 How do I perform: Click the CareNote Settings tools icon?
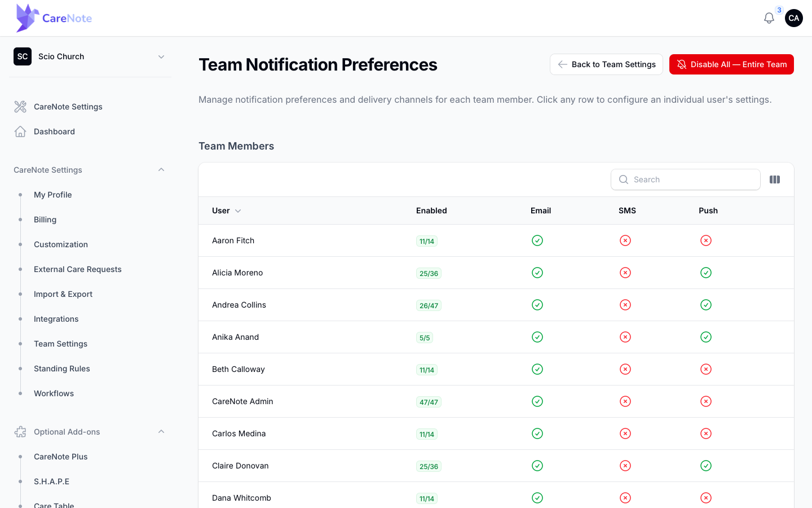coord(20,107)
